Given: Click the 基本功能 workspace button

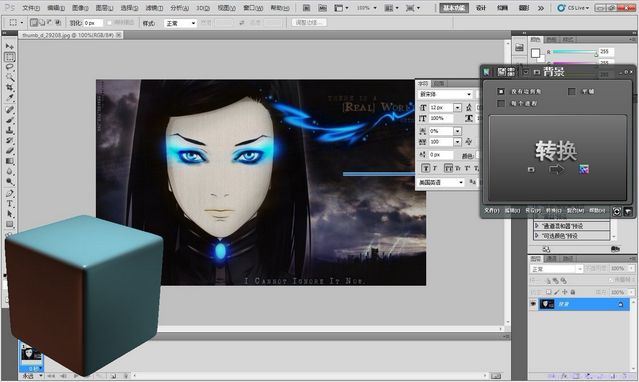Looking at the screenshot, I should [454, 8].
